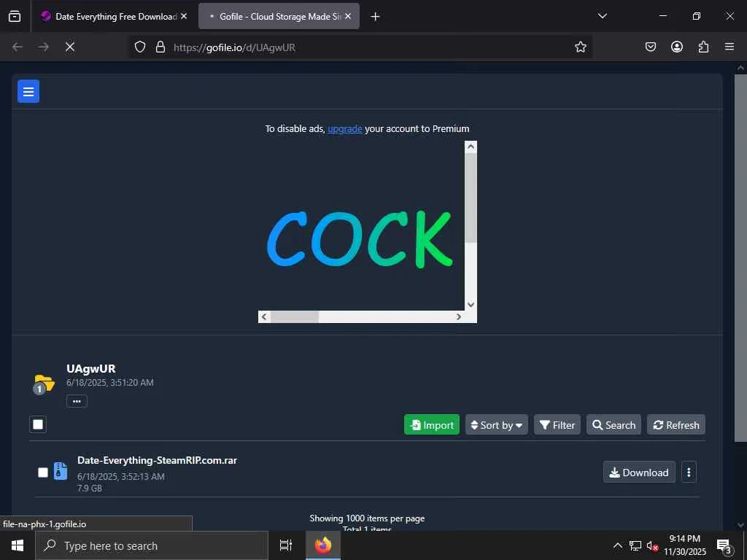Stop loading the page
This screenshot has height=560, width=747.
click(x=69, y=47)
